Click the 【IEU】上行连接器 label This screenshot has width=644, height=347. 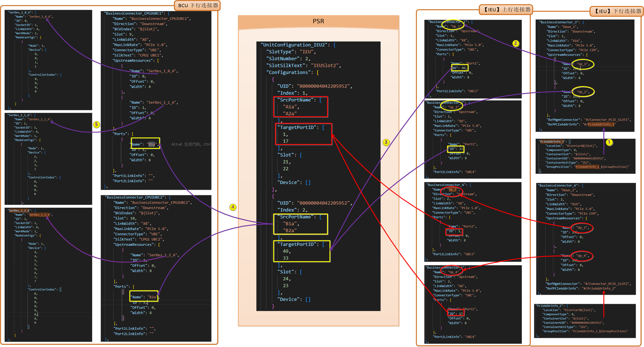(x=506, y=9)
